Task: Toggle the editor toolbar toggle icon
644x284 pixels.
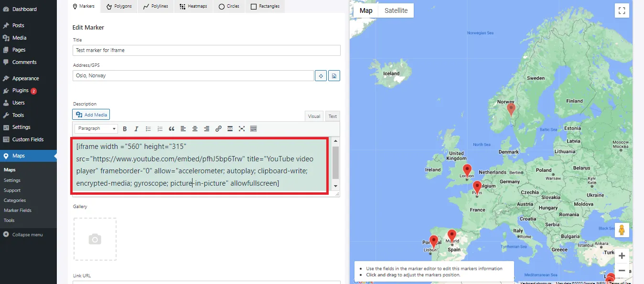Action: 253,129
